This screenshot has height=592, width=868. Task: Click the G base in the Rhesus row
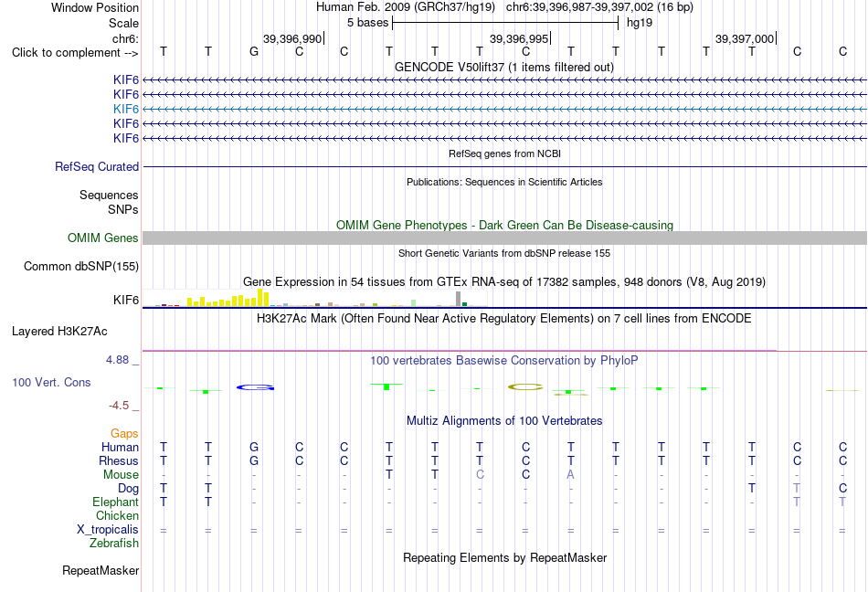pyautogui.click(x=253, y=460)
